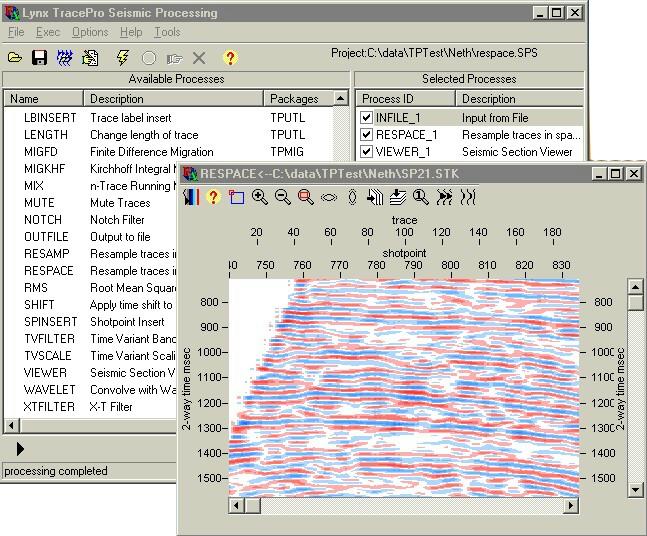Screen dimensions: 647x536
Task: Click the wiggle traces arrow icon
Action: (x=375, y=197)
